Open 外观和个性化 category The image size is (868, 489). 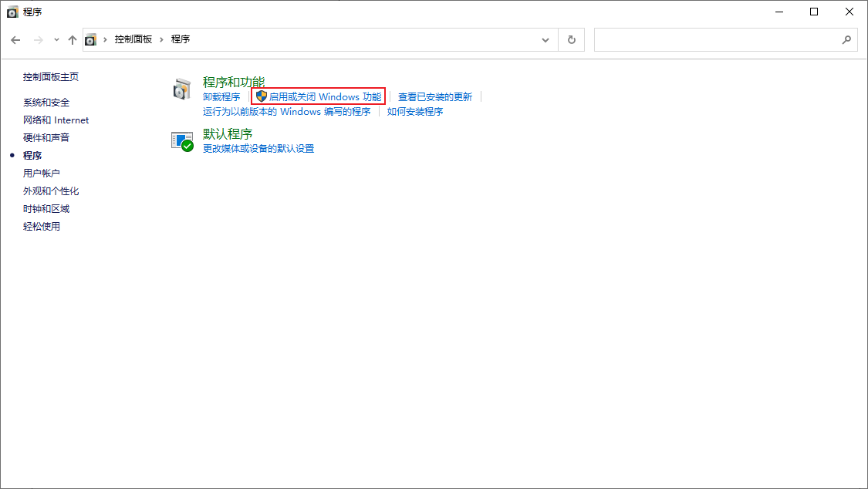click(51, 191)
